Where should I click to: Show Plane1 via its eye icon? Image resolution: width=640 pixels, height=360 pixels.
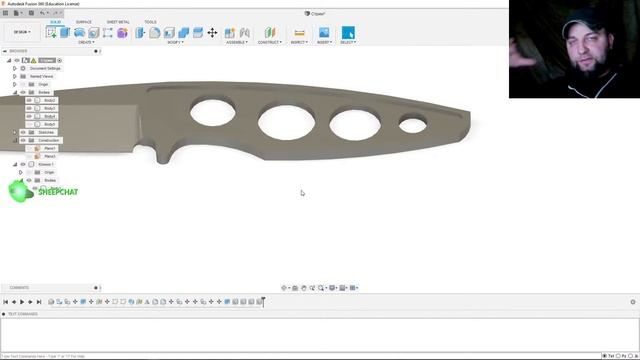pos(29,148)
